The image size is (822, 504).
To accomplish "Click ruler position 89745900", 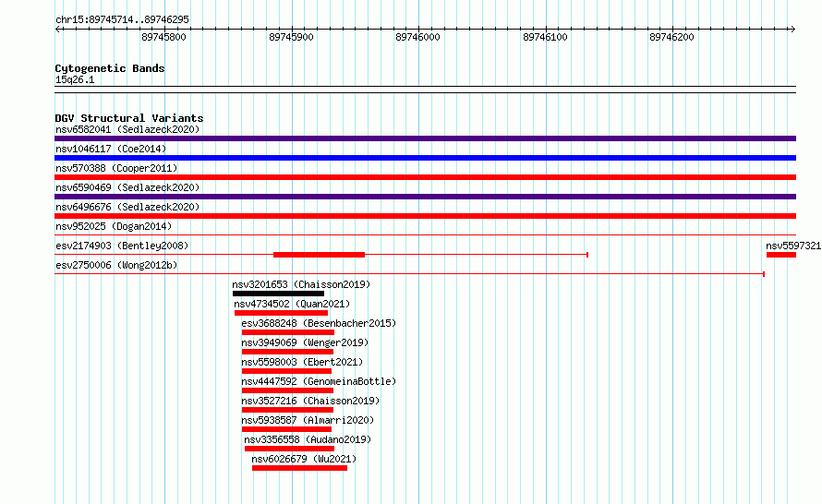I will [291, 37].
